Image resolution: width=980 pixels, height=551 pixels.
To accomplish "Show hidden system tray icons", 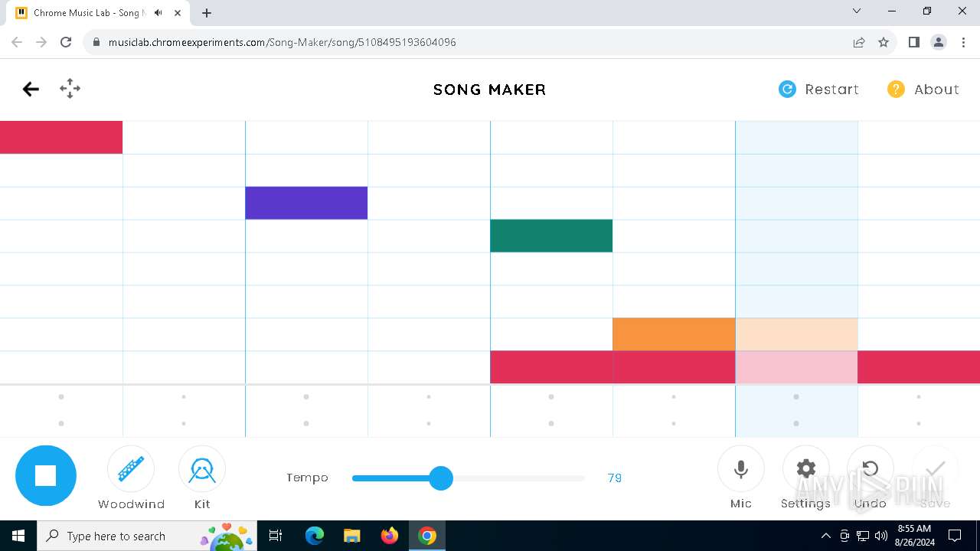I will click(x=826, y=536).
